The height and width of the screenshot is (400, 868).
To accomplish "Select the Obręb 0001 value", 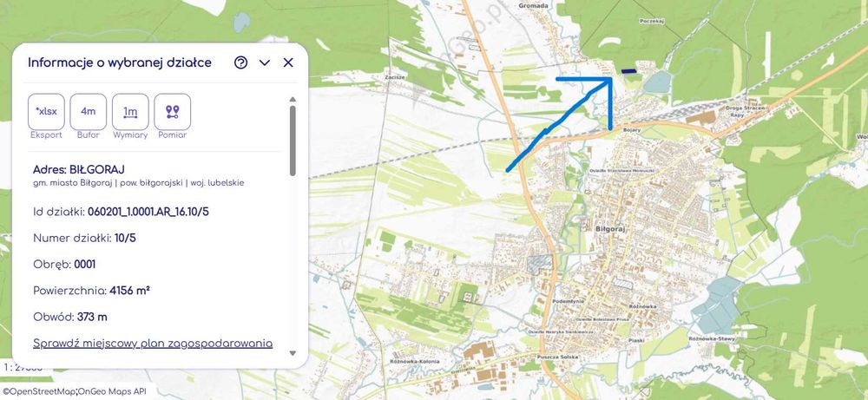I will click(x=85, y=265).
